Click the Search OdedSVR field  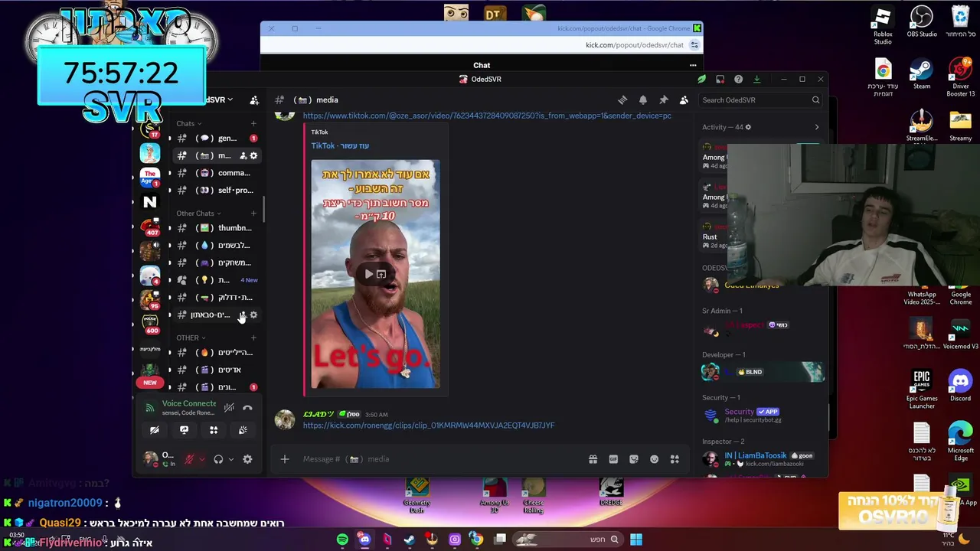[x=761, y=100]
